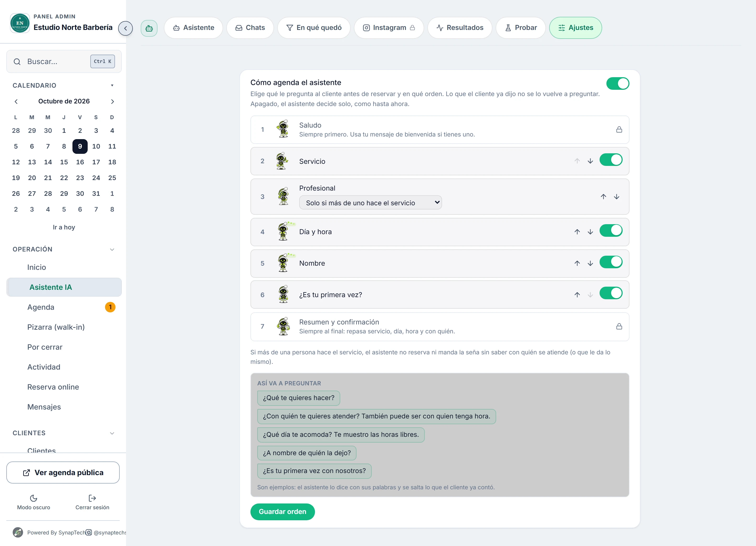Open Actividad in the sidebar
This screenshot has height=546, width=756.
[64, 367]
